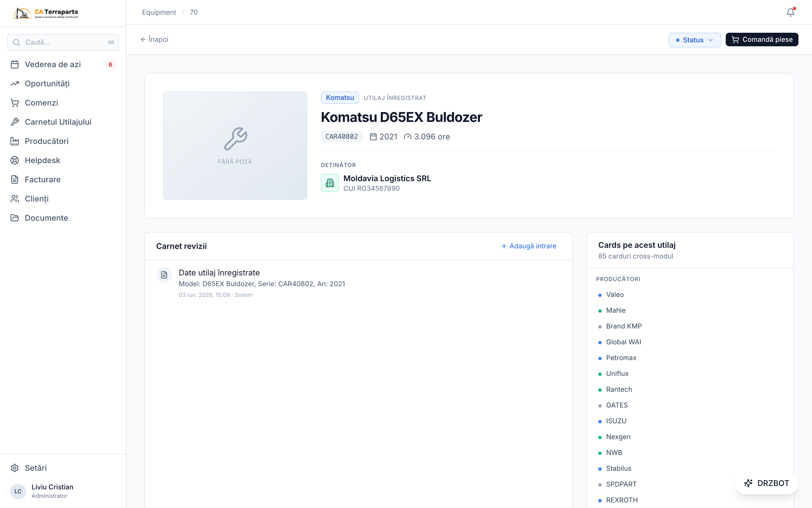Screen dimensions: 812x508
Task: Click the Komatsu brand tag
Action: (340, 98)
